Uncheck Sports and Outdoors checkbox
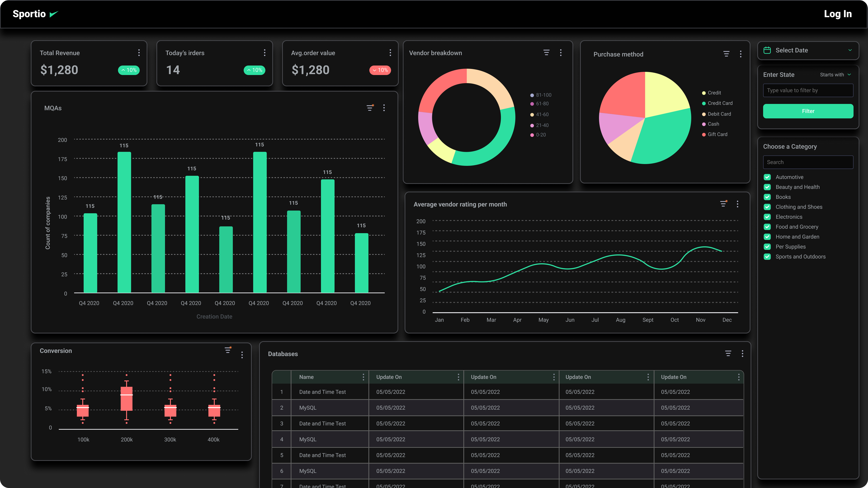 (x=767, y=257)
